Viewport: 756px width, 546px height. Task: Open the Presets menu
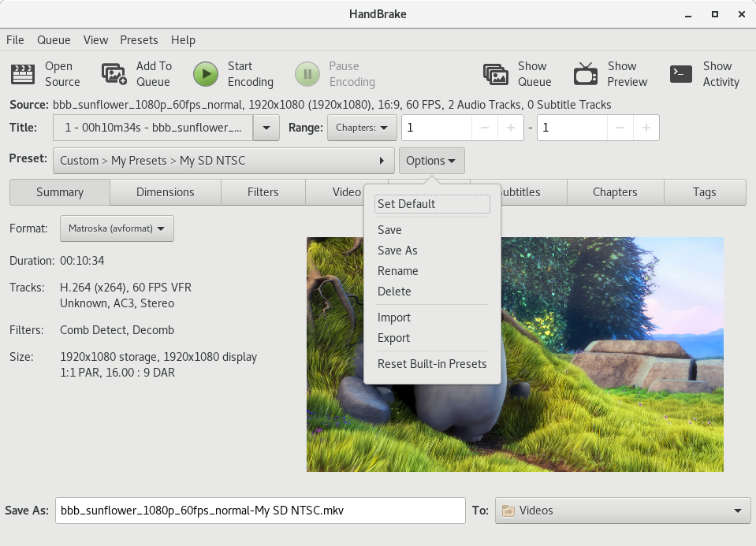click(139, 40)
